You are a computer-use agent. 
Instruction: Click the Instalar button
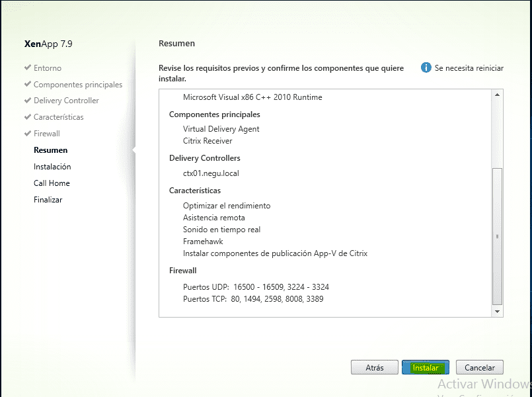[425, 367]
